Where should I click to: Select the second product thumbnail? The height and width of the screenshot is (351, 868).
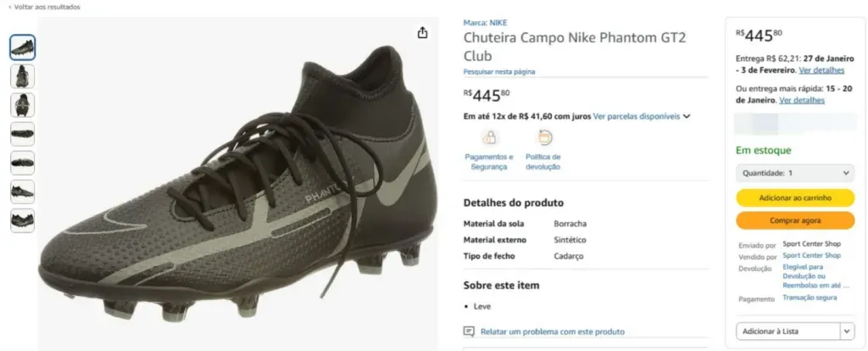coord(22,76)
